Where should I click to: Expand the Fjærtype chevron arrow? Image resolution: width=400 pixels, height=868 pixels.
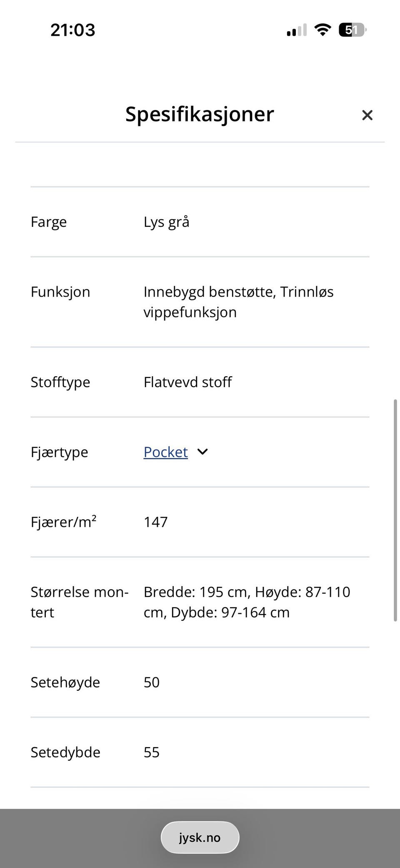(202, 452)
